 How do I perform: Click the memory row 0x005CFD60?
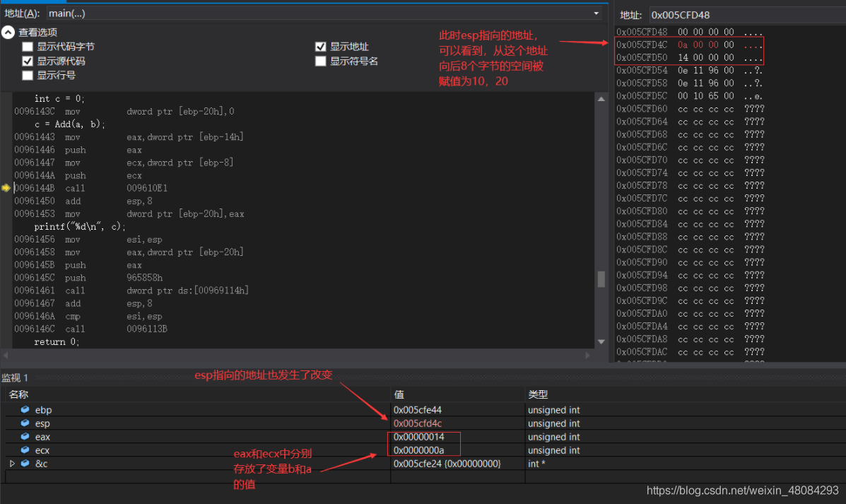tap(690, 109)
